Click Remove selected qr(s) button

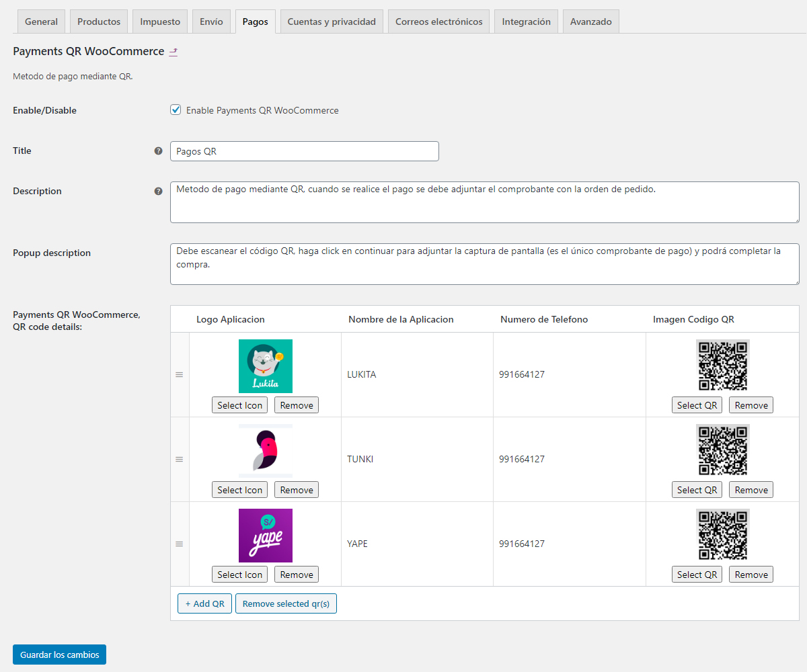coord(286,603)
